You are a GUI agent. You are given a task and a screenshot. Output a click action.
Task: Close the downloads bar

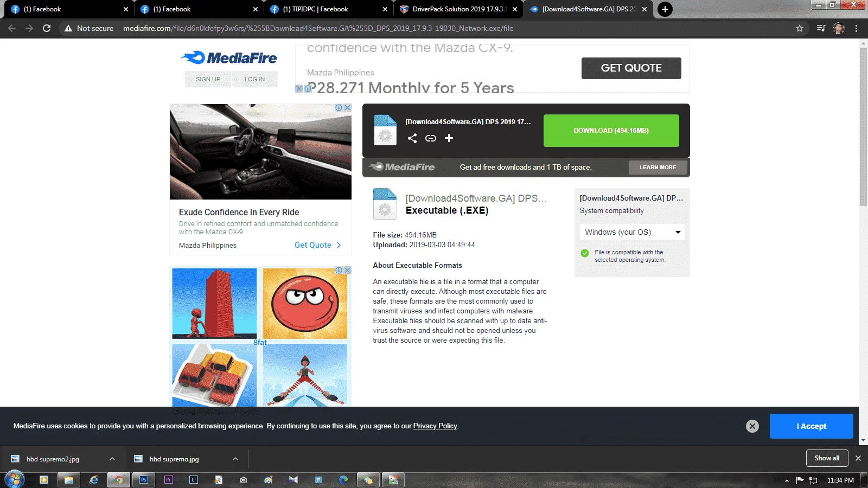[858, 458]
